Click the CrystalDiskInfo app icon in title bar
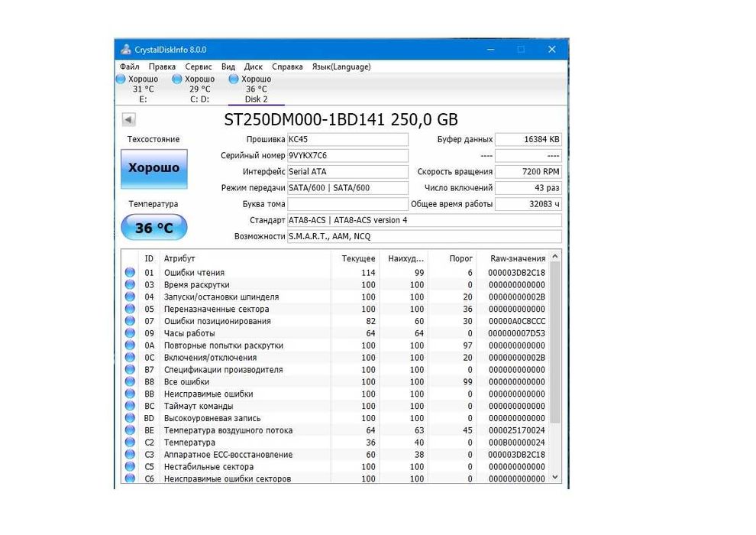 click(126, 49)
